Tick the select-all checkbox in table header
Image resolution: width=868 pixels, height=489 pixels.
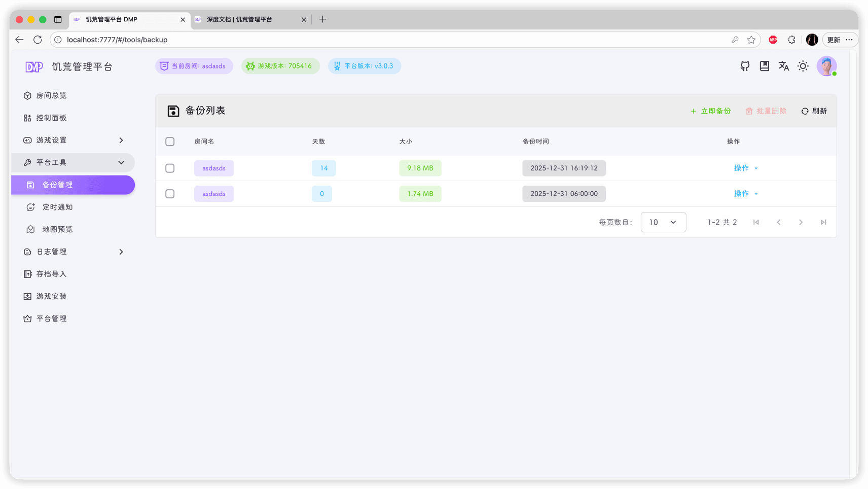[x=170, y=142]
